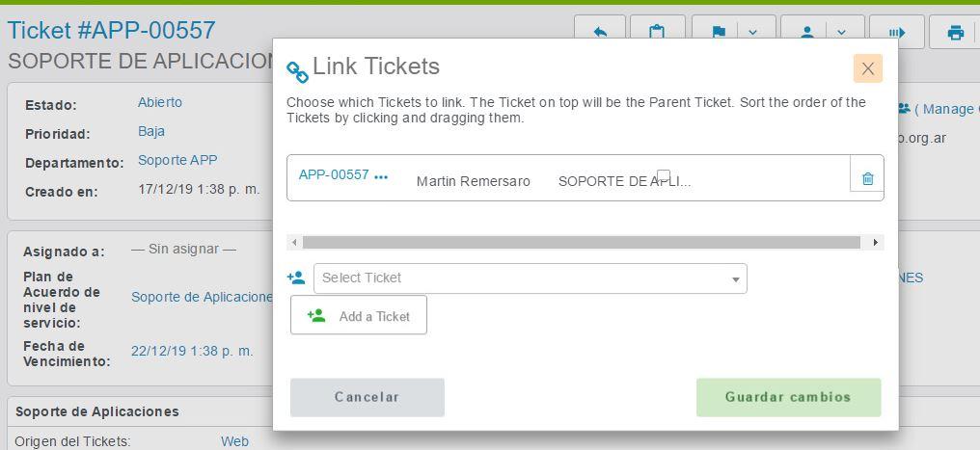Expand the flag button dropdown arrow

753,33
